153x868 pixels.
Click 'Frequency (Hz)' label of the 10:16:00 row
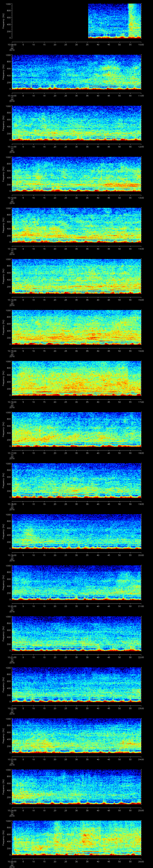3,378
